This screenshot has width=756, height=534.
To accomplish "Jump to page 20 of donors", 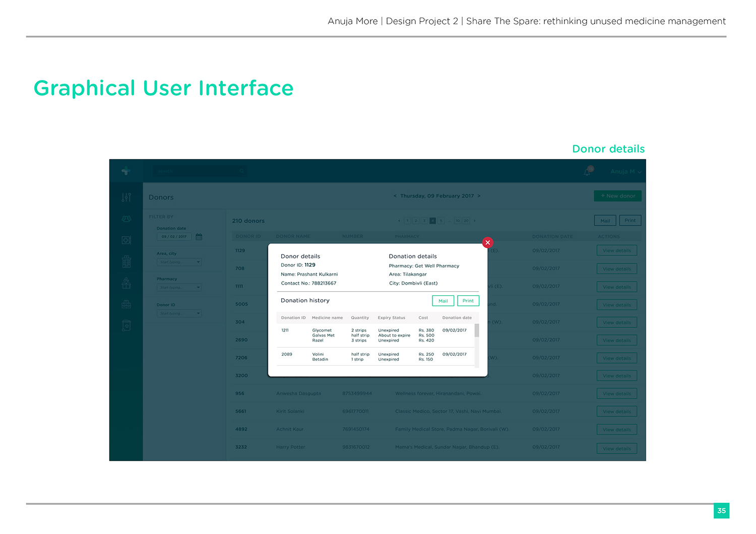I will tap(466, 221).
